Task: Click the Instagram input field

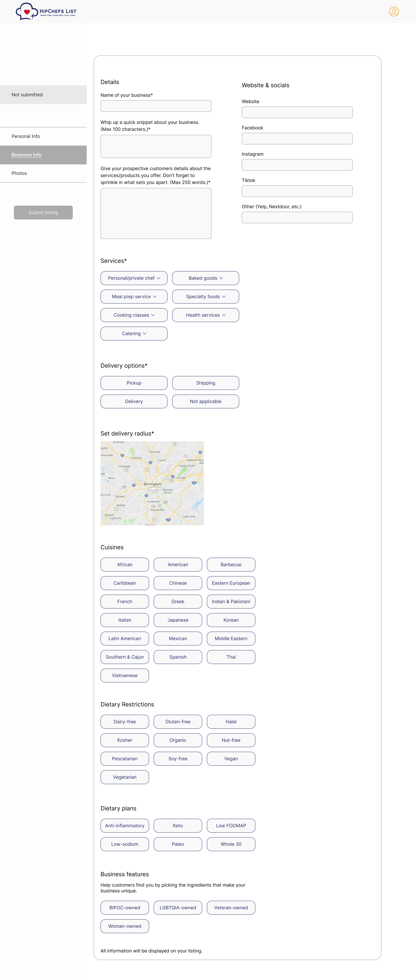Action: tap(297, 165)
